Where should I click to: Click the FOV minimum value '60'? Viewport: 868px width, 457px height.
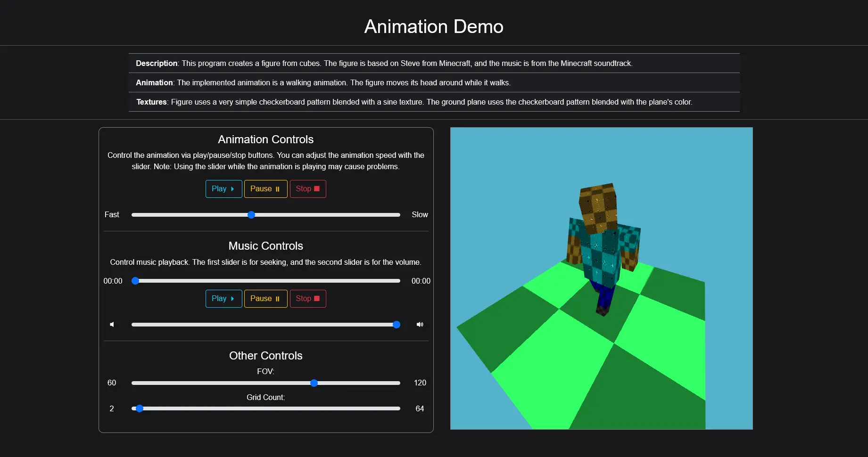112,383
